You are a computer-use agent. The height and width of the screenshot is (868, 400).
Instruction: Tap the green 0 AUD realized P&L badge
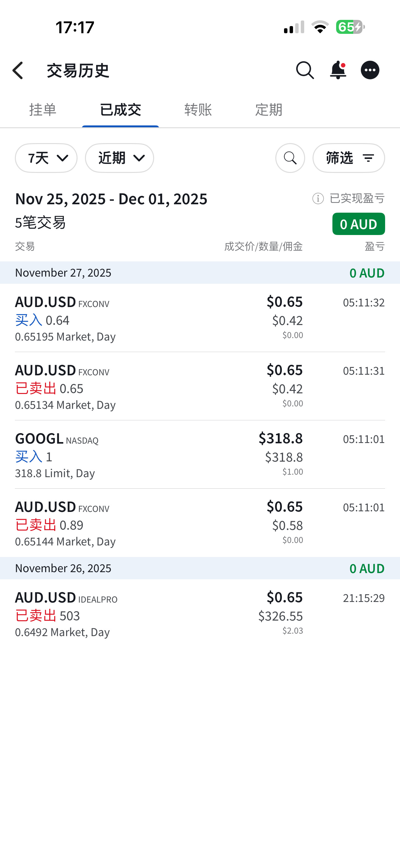[x=358, y=224]
